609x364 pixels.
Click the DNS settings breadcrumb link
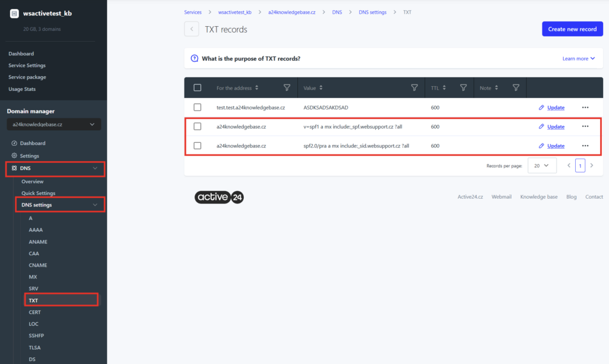pos(372,12)
